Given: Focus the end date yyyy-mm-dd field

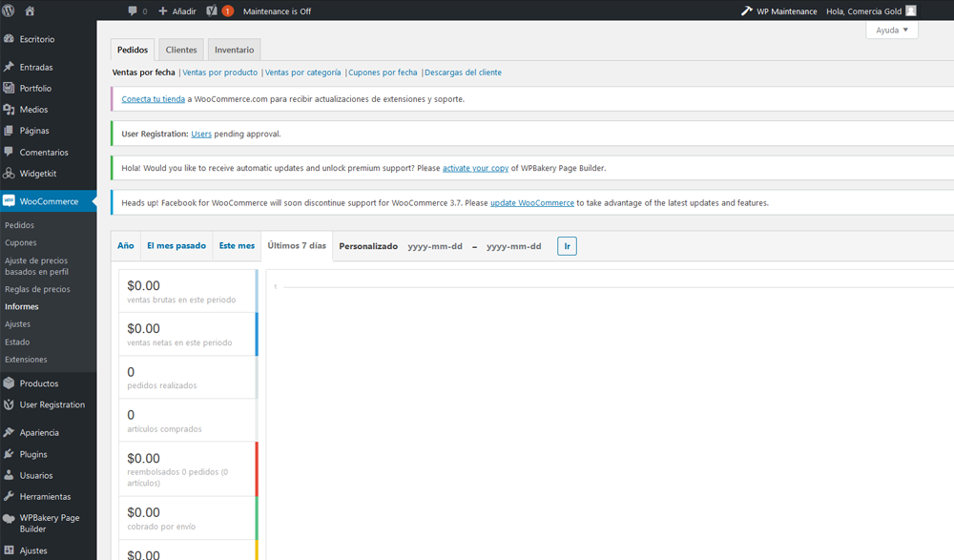Looking at the screenshot, I should click(514, 246).
